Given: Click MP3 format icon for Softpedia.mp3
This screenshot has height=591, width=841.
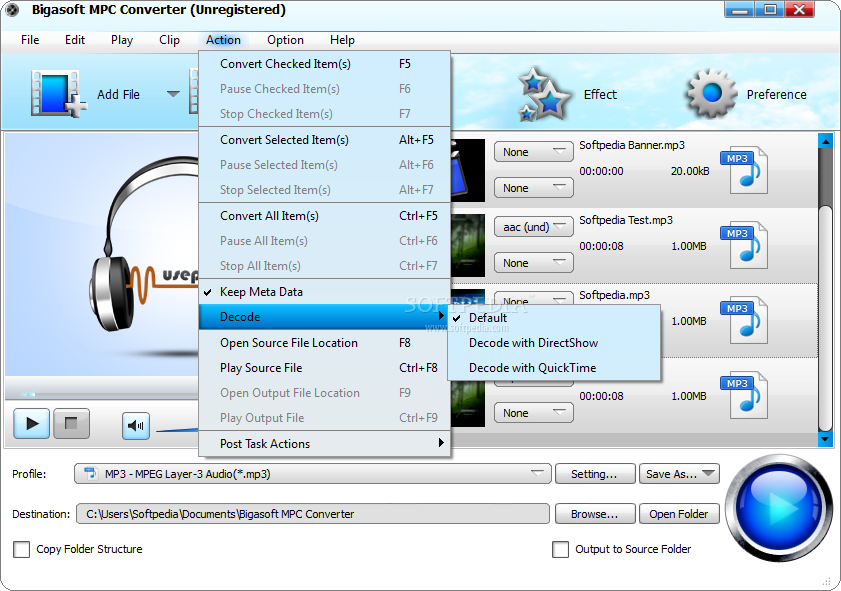Looking at the screenshot, I should pos(744,320).
